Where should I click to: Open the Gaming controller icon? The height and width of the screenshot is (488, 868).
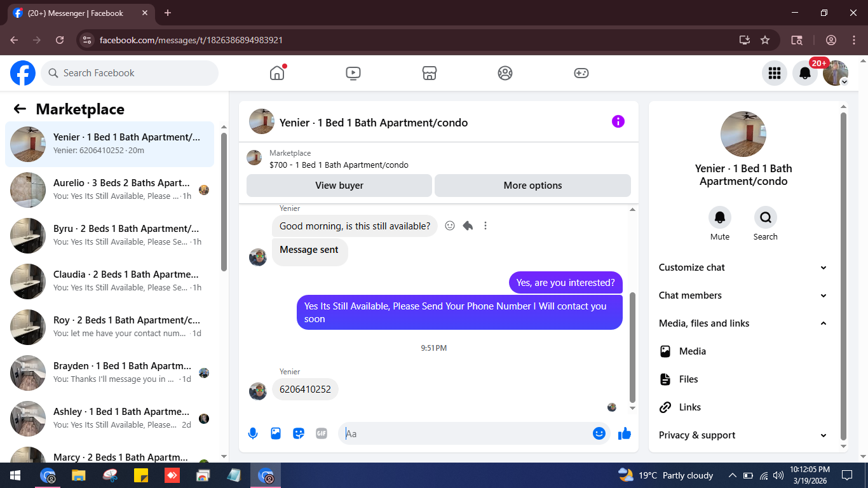581,73
